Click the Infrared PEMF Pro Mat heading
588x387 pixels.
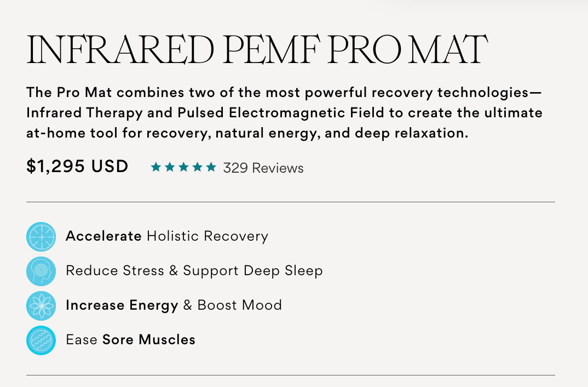point(256,50)
